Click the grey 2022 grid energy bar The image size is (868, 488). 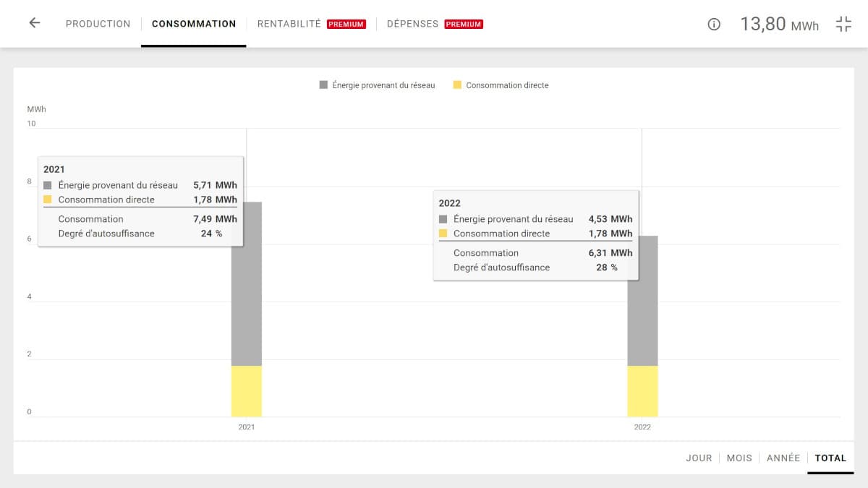[642, 325]
